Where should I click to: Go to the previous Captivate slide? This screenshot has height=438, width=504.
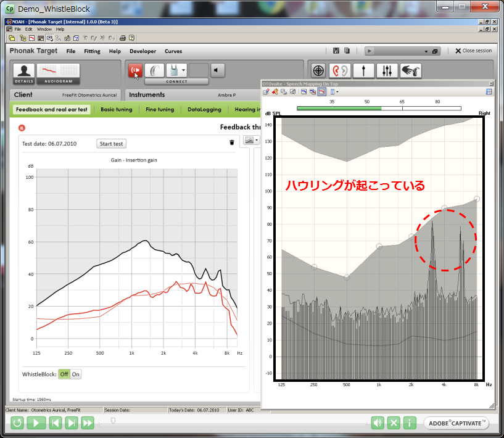coord(56,423)
